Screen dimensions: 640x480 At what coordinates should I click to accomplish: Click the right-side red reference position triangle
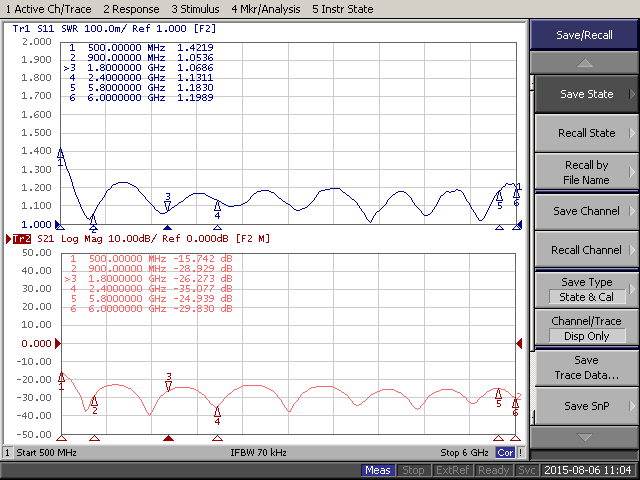point(519,344)
